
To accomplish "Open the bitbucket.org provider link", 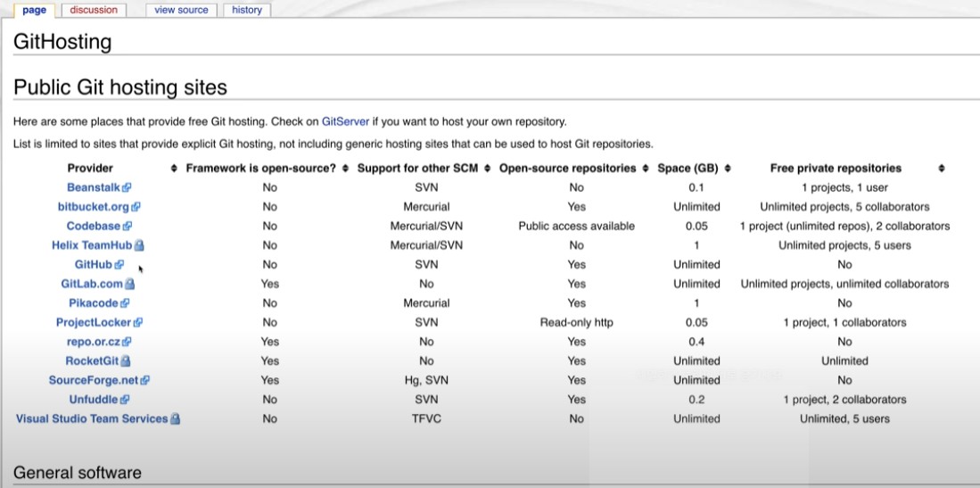I will (x=93, y=207).
